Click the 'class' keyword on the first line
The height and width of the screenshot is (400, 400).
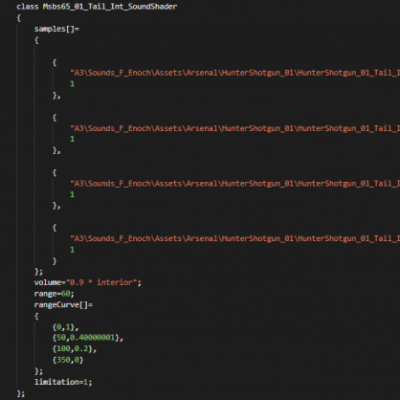click(28, 7)
